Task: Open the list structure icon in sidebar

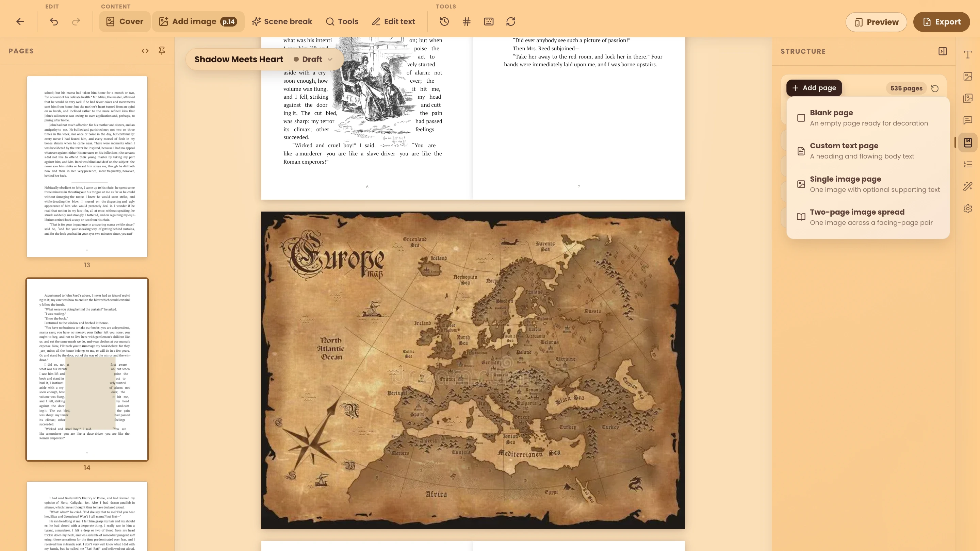Action: tap(968, 164)
